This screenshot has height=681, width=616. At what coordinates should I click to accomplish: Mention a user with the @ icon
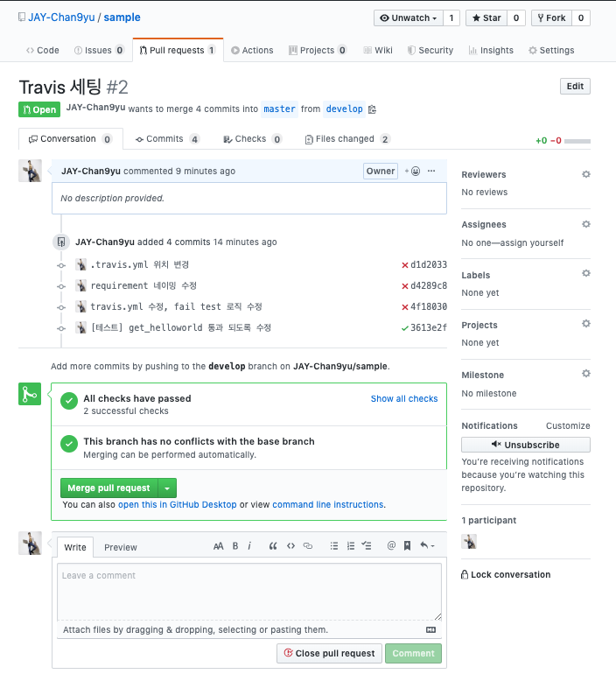pos(391,545)
